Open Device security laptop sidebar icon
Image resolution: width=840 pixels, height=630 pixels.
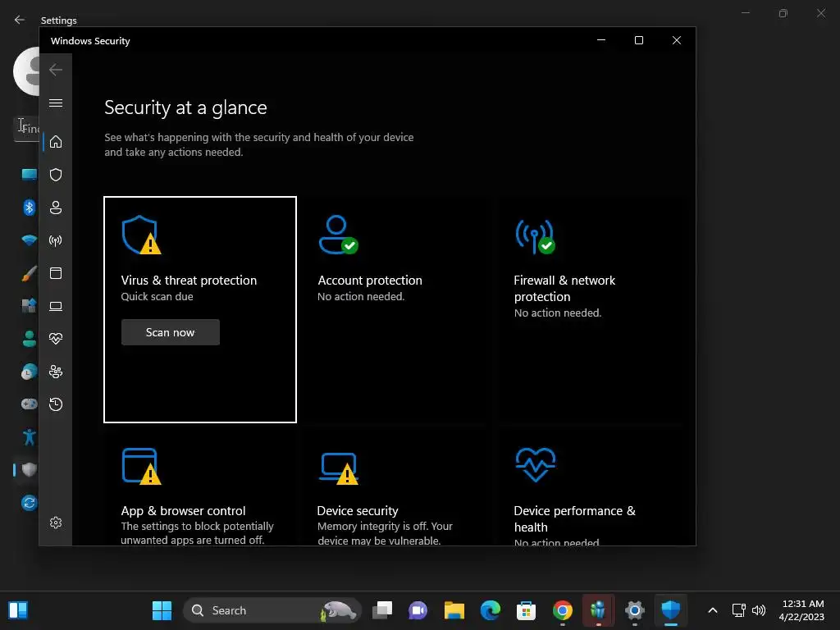pos(56,306)
